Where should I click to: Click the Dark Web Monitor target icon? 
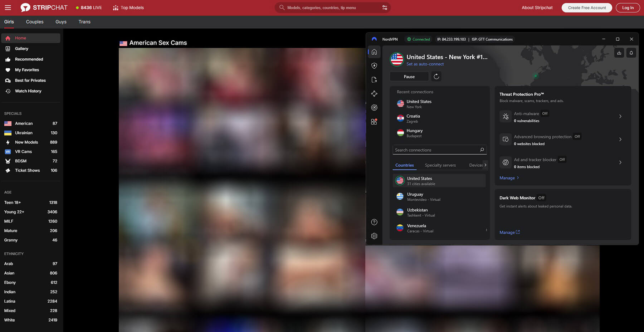tap(374, 107)
